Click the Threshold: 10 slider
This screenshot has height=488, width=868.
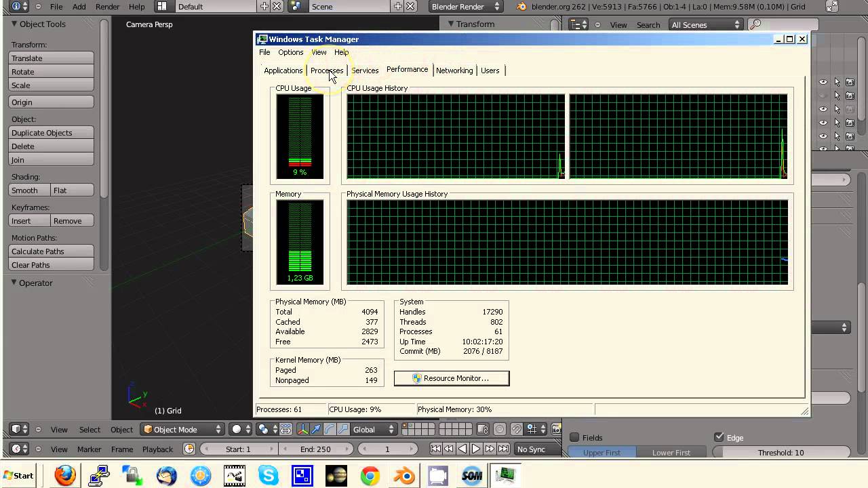(x=781, y=452)
